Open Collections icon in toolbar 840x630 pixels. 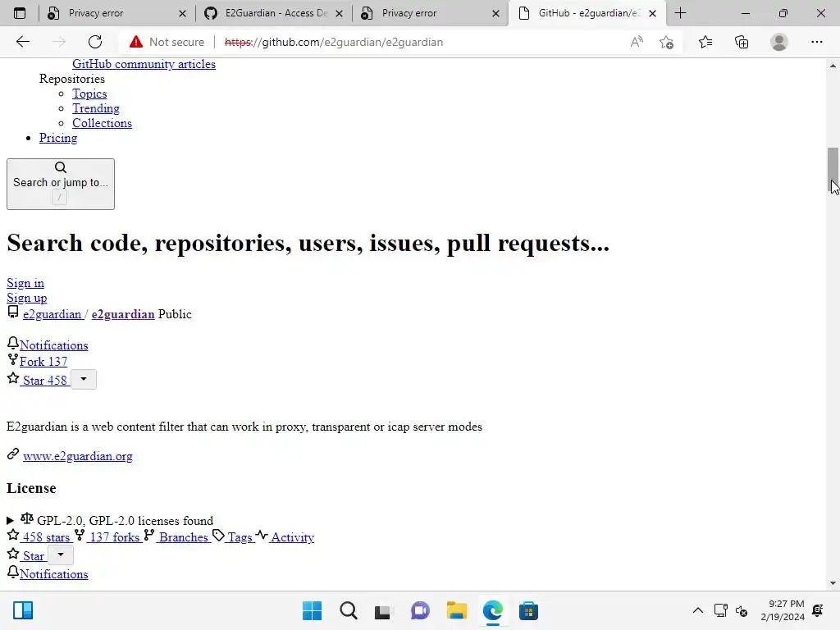click(742, 42)
